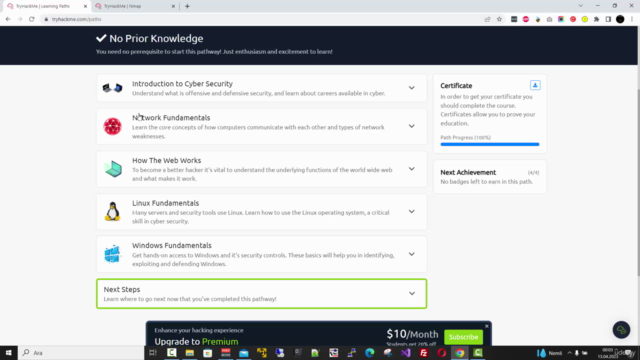Go forward in browser history
Screen dimensions: 640x360
click(20, 19)
